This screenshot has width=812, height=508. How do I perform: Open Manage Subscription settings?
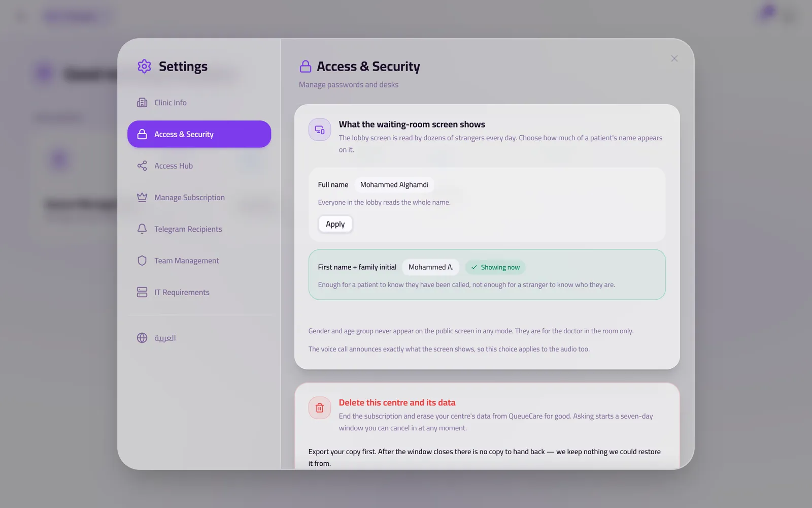pos(199,198)
